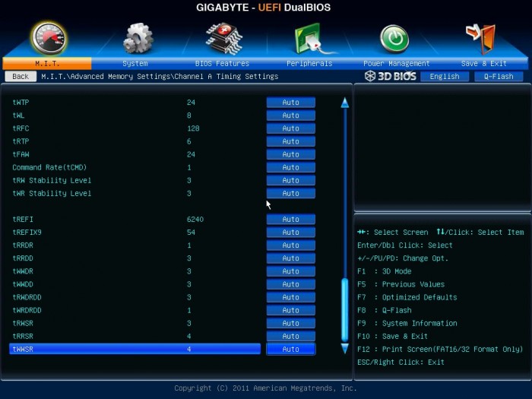Click the tRFC value 128
This screenshot has height=399, width=532.
(193, 128)
